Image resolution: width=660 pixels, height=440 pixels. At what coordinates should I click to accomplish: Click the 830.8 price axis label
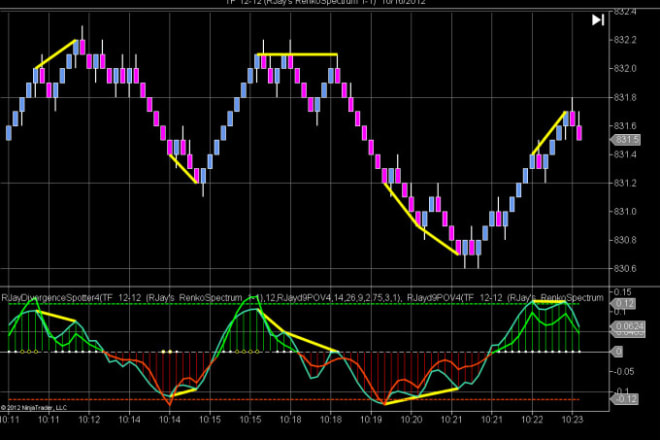[x=625, y=240]
